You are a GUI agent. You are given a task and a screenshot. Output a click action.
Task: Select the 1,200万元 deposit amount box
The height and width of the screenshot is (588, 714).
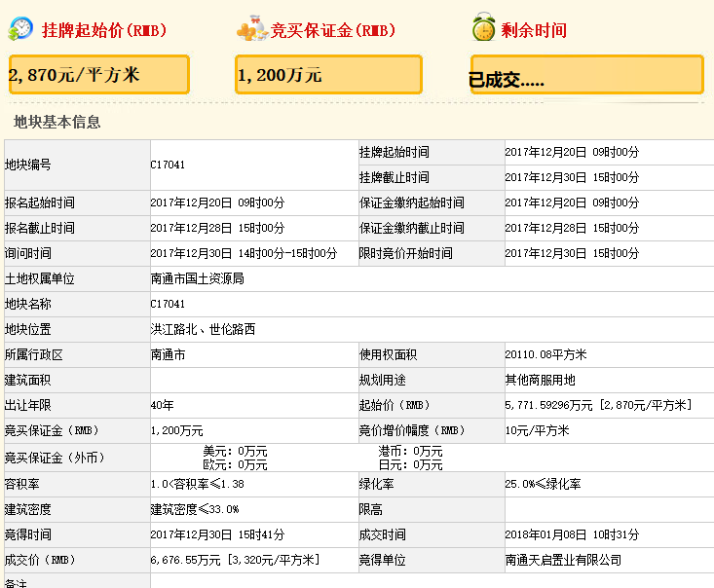(x=328, y=75)
